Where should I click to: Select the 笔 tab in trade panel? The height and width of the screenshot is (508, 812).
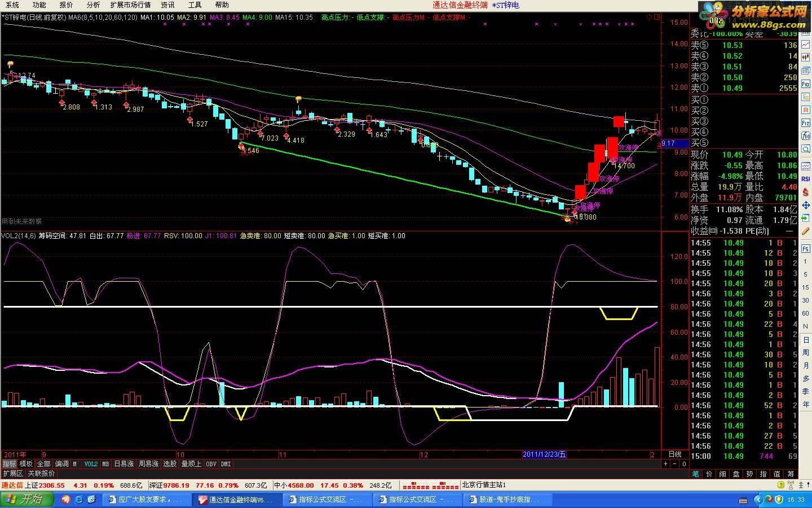pos(695,474)
